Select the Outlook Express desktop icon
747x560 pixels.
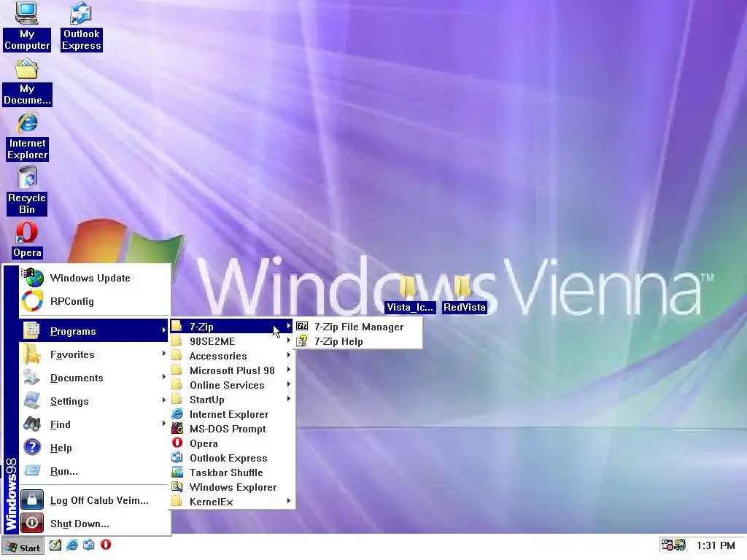tap(82, 26)
